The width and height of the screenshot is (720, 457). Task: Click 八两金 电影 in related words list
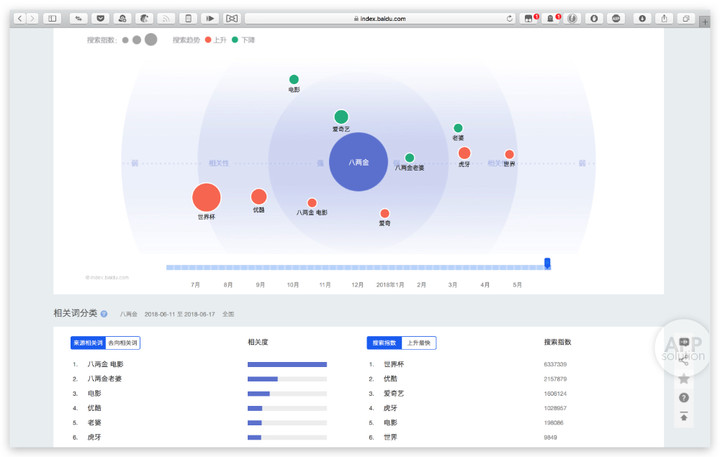tap(106, 364)
